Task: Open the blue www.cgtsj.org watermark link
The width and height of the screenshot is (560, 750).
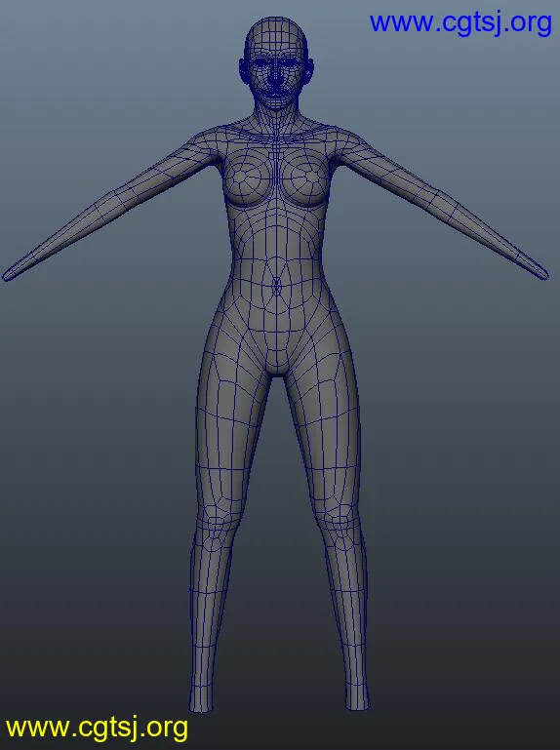Action: (x=460, y=23)
